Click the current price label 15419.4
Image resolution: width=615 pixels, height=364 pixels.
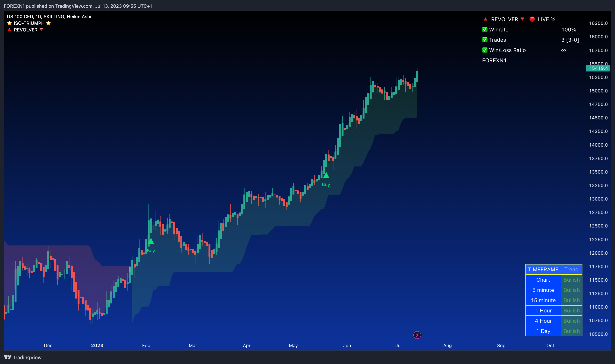598,68
